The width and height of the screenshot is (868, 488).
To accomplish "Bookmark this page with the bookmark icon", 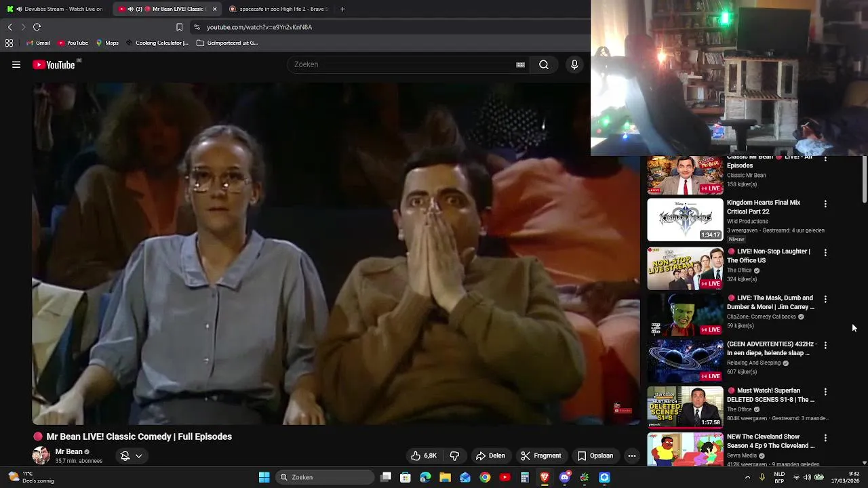I will click(x=179, y=27).
